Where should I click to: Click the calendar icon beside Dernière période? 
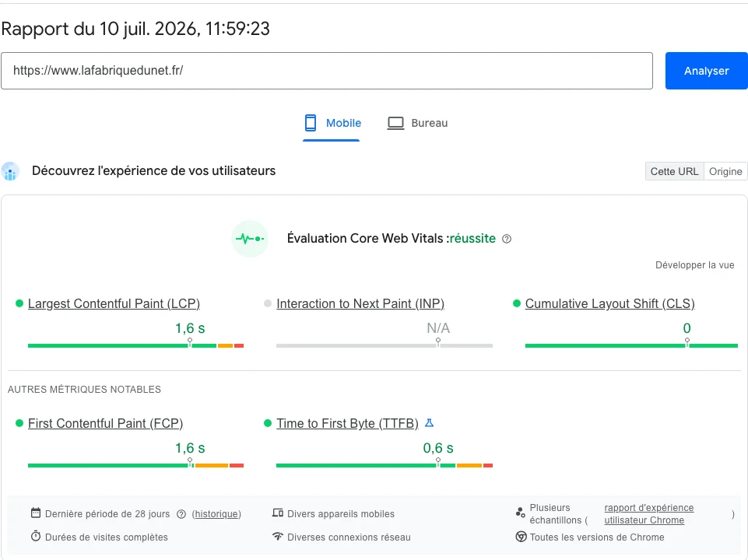[36, 513]
